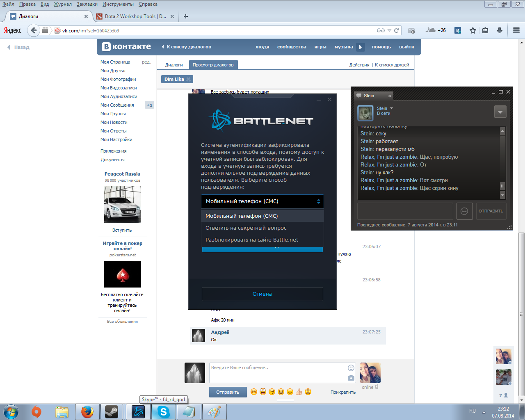Toggle reader view glasses icon in address bar

pos(381,30)
